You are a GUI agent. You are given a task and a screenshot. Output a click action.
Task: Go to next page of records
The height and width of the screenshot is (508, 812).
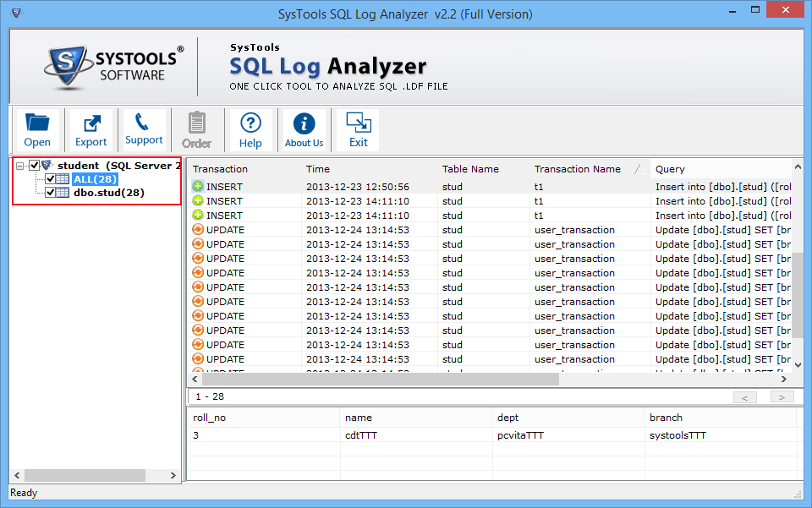click(782, 397)
